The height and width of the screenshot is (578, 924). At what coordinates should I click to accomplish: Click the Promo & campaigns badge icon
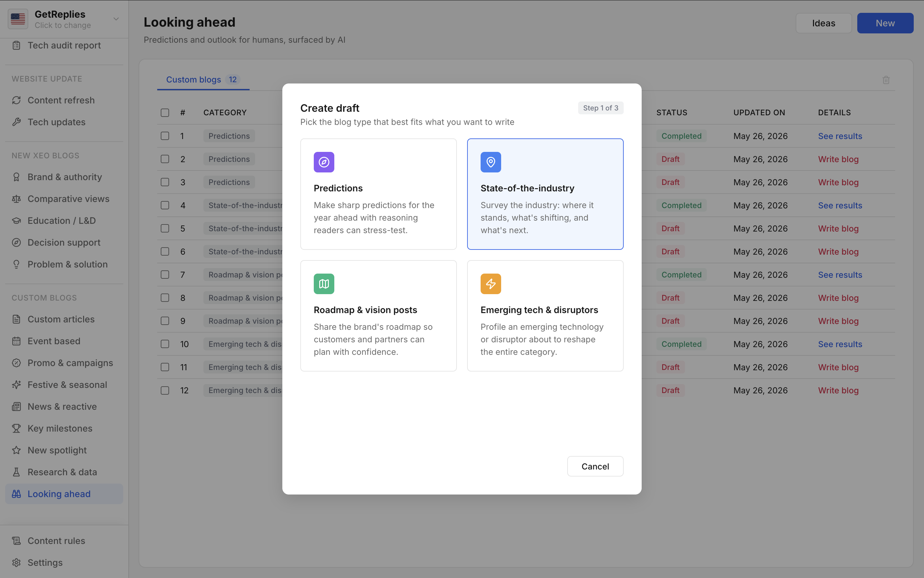[16, 363]
